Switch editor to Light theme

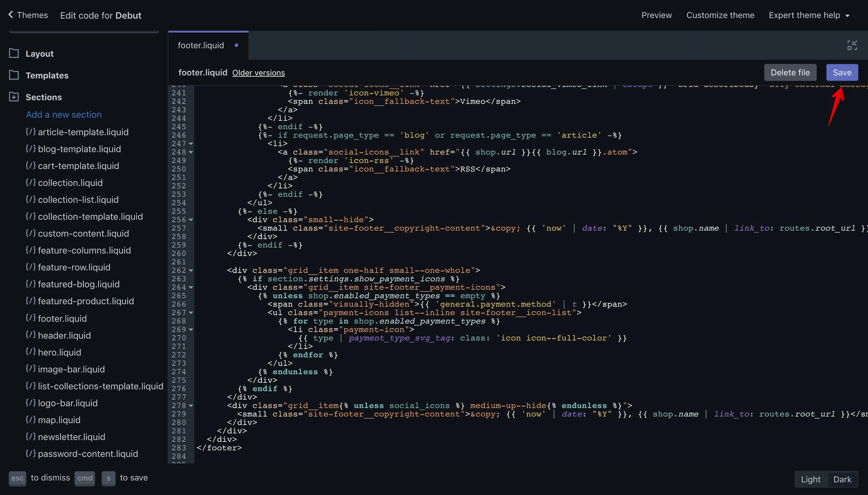click(810, 479)
